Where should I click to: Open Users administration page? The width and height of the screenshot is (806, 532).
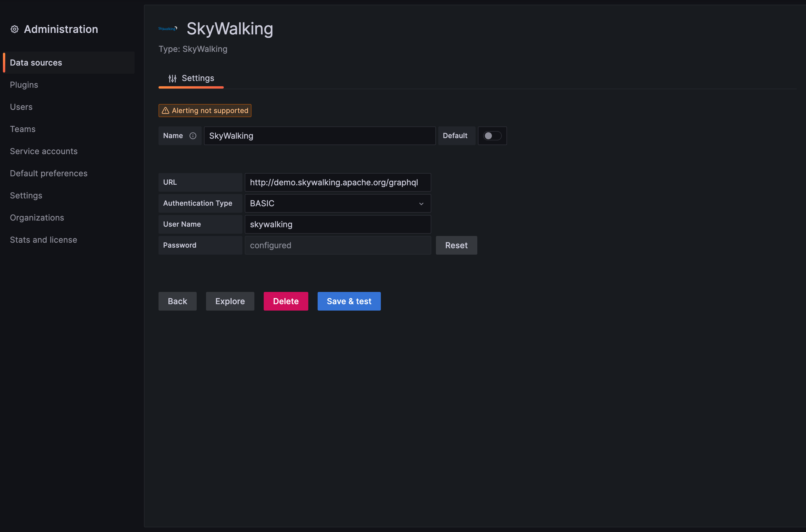pyautogui.click(x=21, y=107)
